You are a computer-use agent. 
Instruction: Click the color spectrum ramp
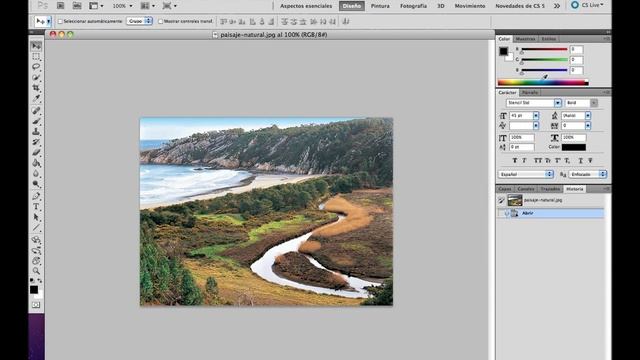543,82
